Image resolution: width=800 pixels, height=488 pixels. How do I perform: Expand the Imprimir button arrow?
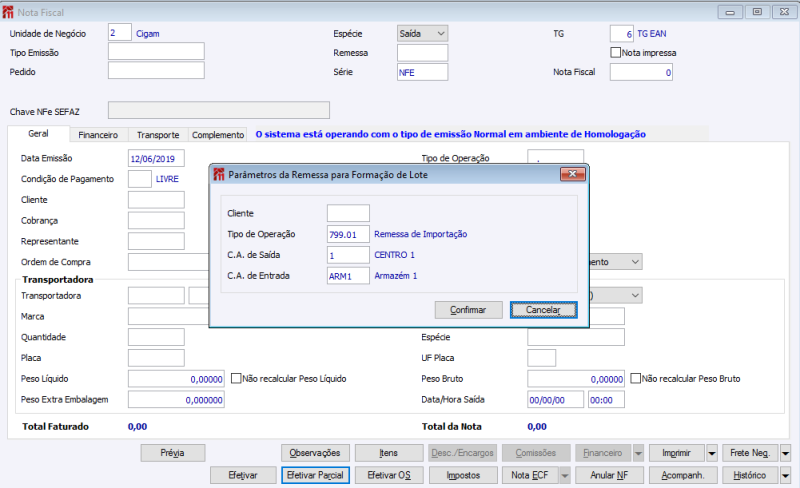click(x=712, y=453)
